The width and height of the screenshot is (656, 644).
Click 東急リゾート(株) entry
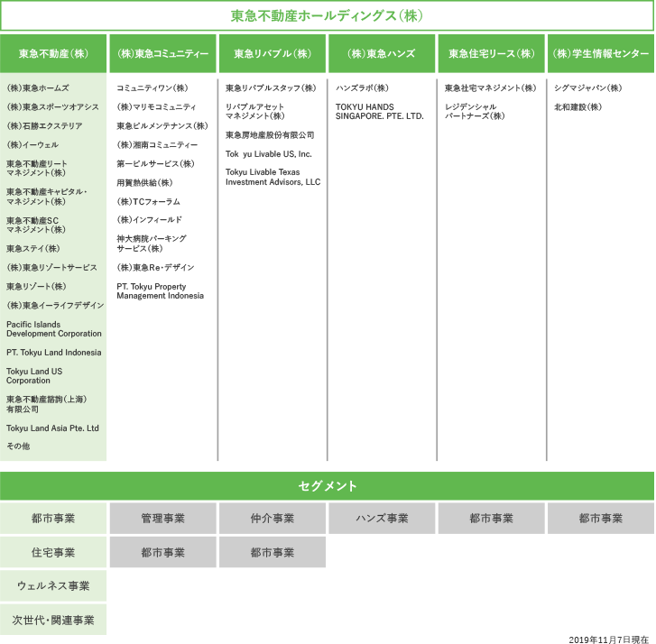coord(36,287)
